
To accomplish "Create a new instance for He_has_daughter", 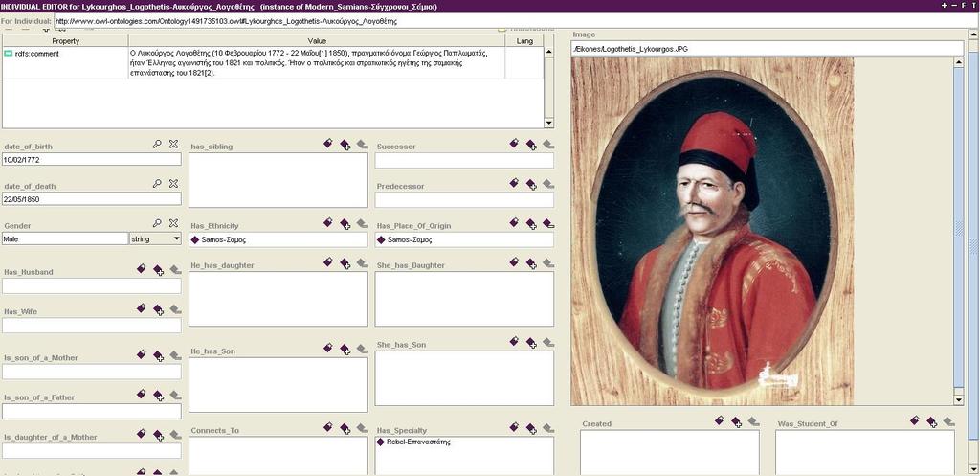I will (x=328, y=262).
